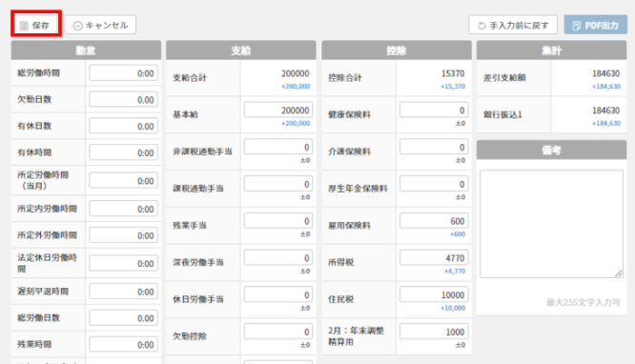Click the 備考 remarks text area
Image resolution: width=635 pixels, height=364 pixels.
(552, 224)
